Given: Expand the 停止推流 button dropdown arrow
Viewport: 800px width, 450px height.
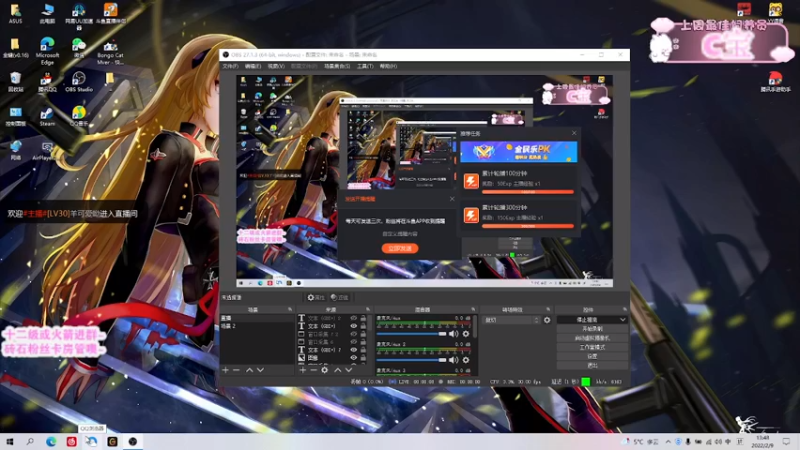Looking at the screenshot, I should click(622, 320).
